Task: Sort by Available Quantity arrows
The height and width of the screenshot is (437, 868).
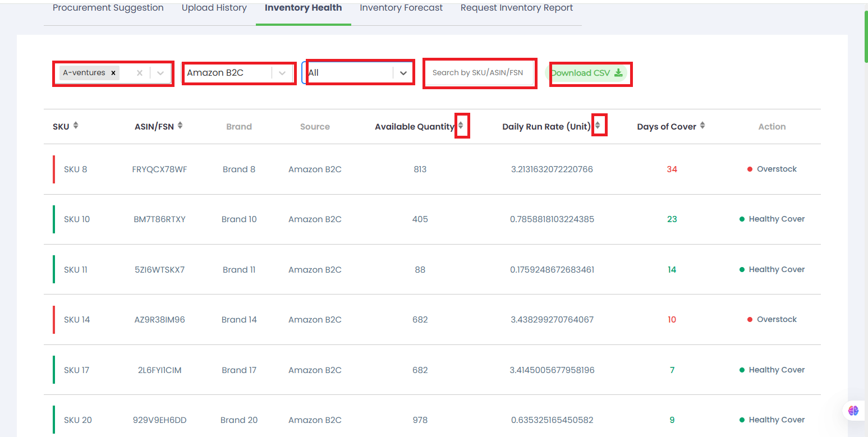Action: click(461, 126)
